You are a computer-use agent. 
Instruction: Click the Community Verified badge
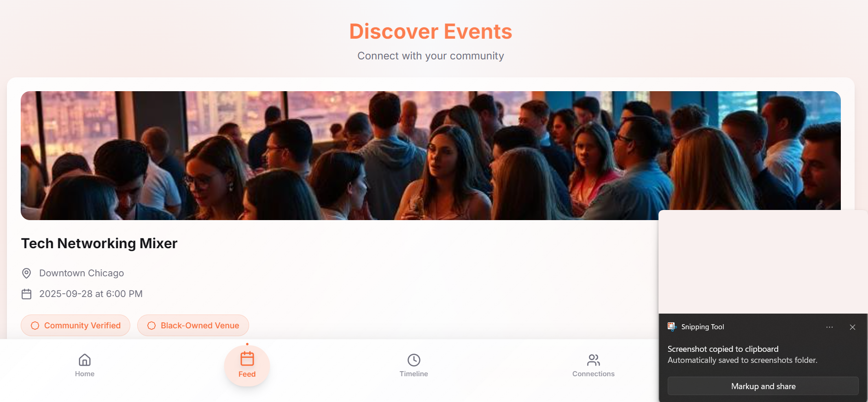(76, 326)
